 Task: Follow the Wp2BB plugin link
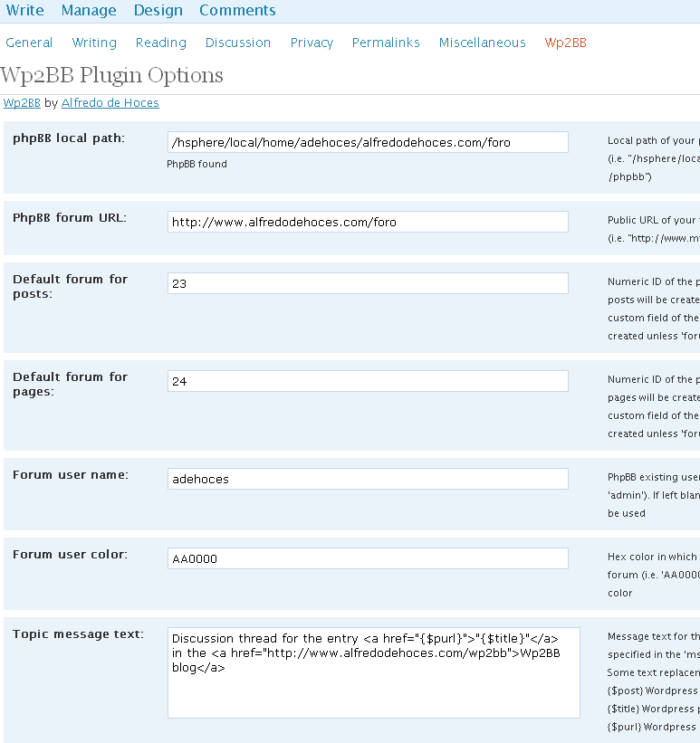click(22, 103)
